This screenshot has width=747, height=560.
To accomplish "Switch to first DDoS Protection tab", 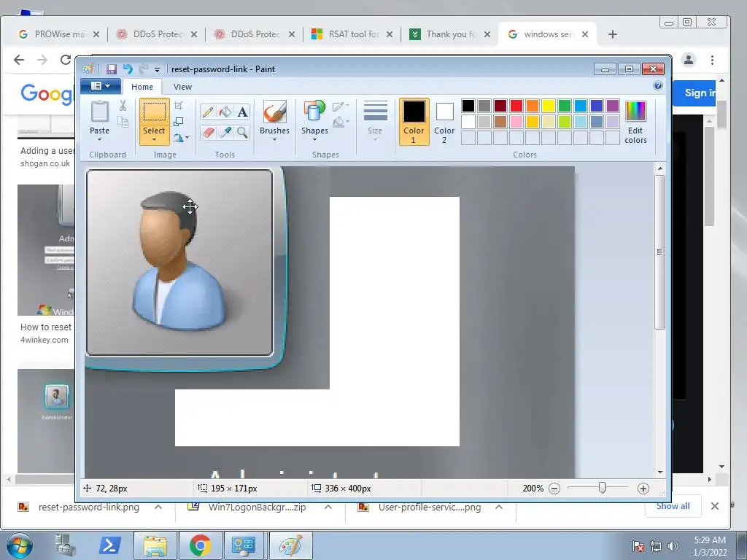I will pyautogui.click(x=156, y=34).
